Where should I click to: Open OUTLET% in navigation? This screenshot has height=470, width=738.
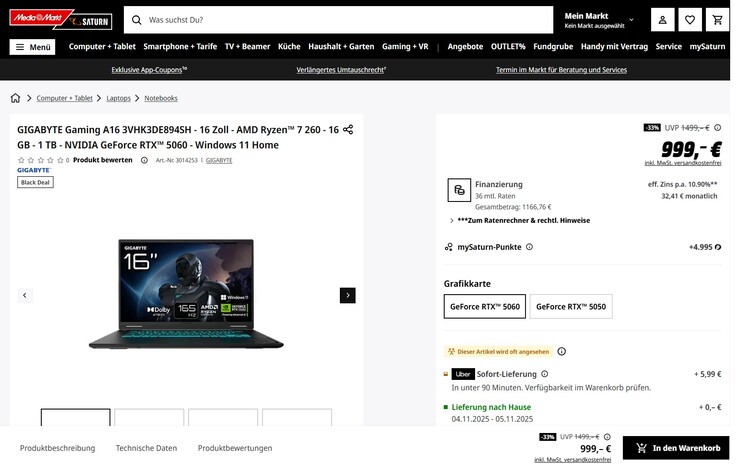(508, 47)
